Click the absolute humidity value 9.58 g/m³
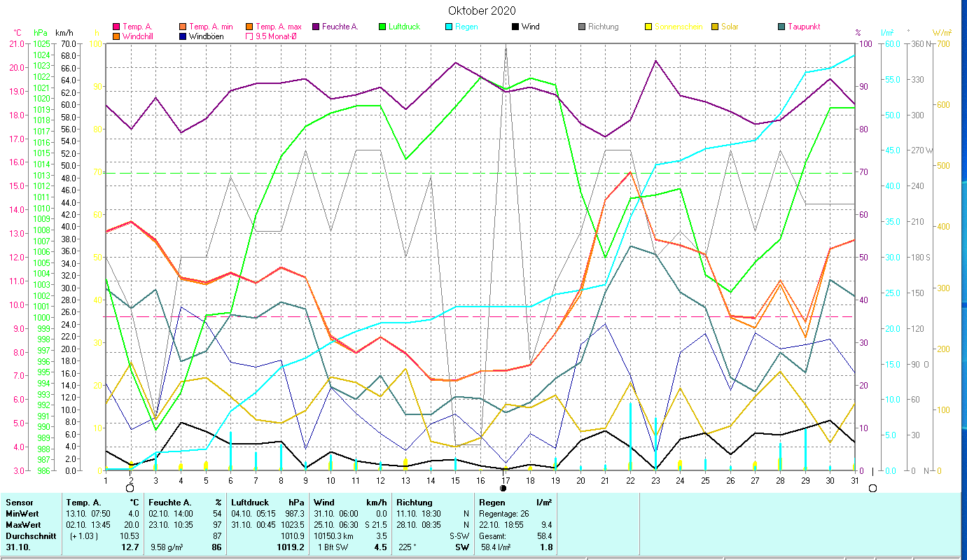The image size is (967, 560). [168, 547]
